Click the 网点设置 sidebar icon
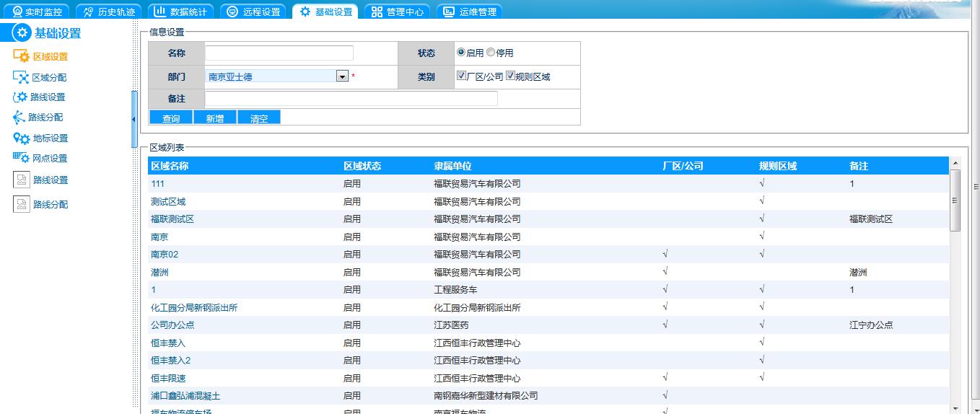 (21, 158)
